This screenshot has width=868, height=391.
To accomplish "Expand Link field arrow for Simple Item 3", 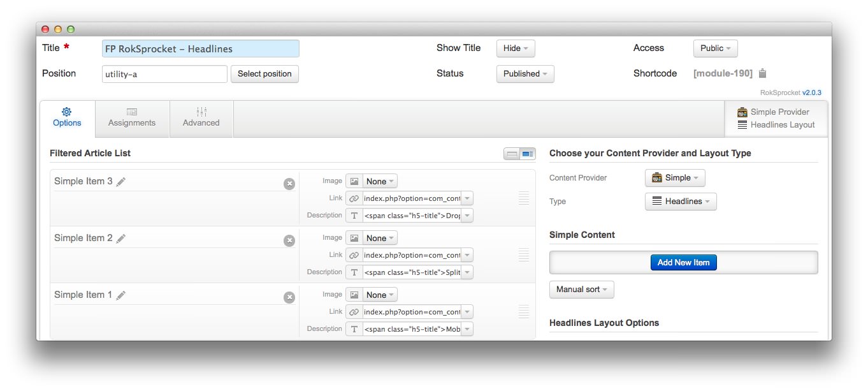I will click(467, 198).
